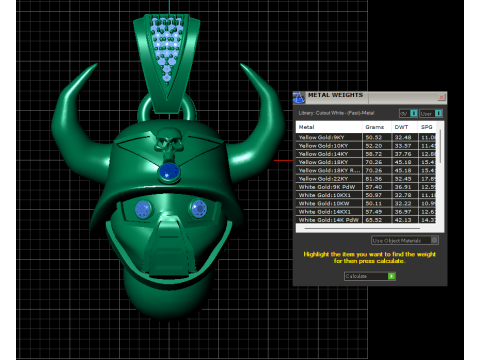
Task: Click grams value 50.52
Action: (373, 137)
